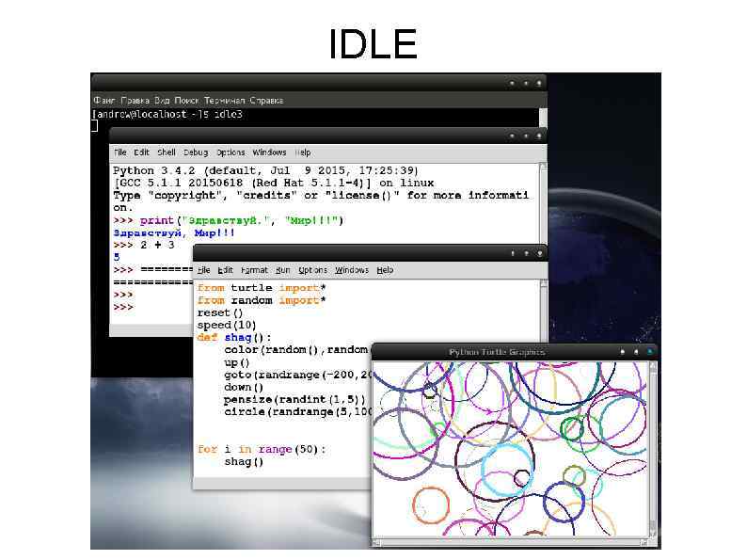
Task: Open Options menu in Python shell window
Action: (230, 152)
